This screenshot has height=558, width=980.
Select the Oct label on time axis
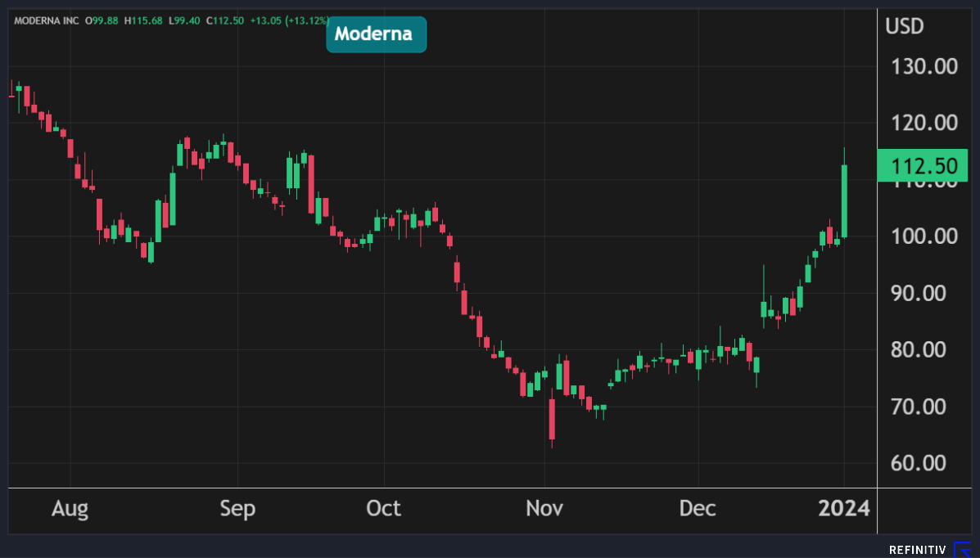(x=383, y=508)
